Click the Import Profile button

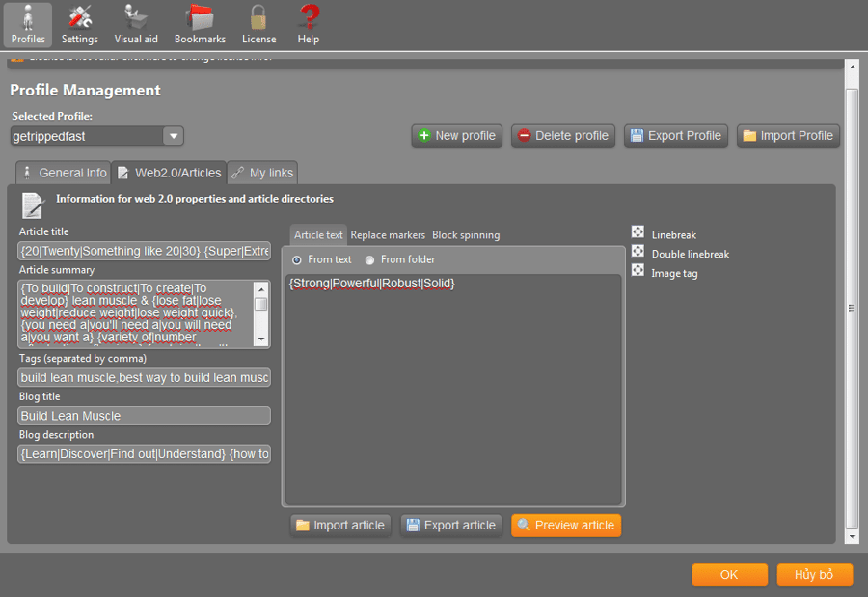click(x=788, y=136)
